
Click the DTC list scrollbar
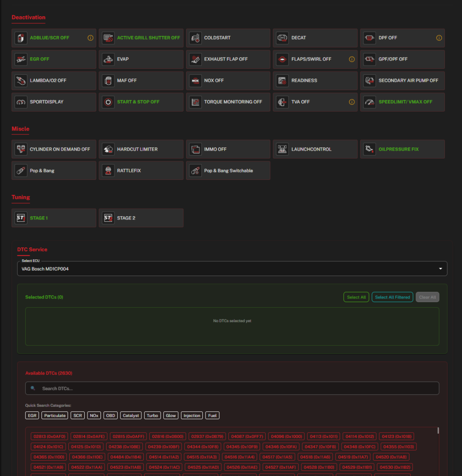point(438,432)
